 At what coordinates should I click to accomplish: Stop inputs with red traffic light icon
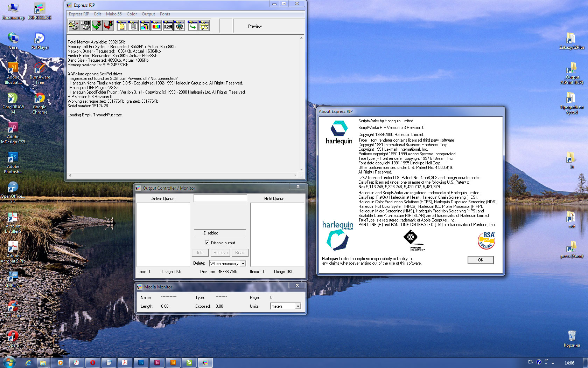click(x=108, y=26)
